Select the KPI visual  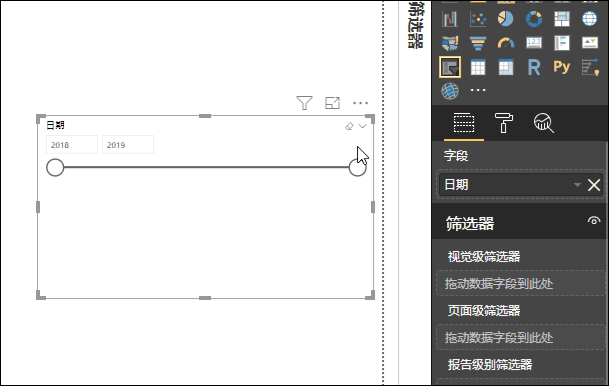pos(590,43)
